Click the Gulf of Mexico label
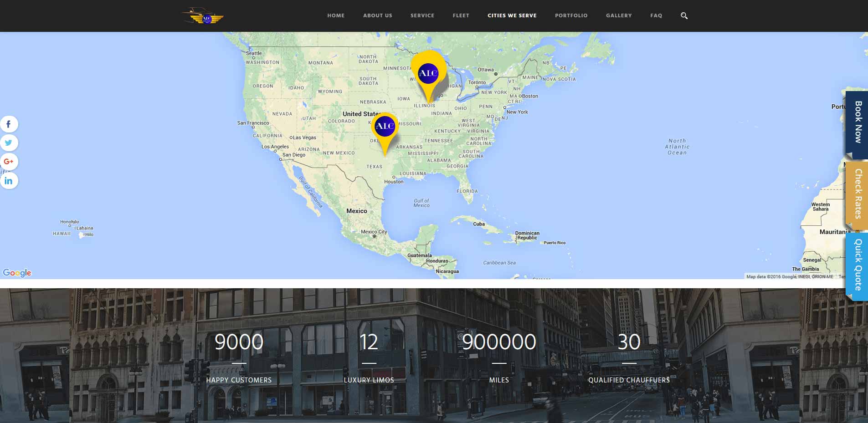The width and height of the screenshot is (868, 423). tap(421, 203)
